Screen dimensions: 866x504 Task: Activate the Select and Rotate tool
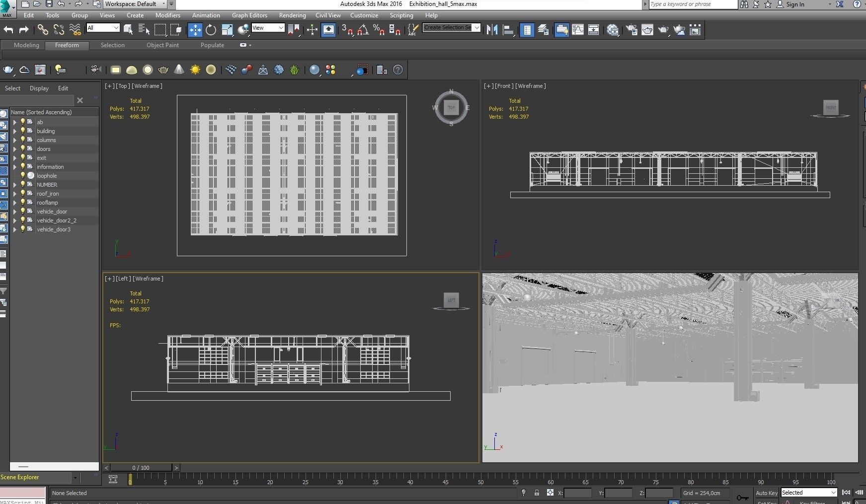(x=211, y=30)
